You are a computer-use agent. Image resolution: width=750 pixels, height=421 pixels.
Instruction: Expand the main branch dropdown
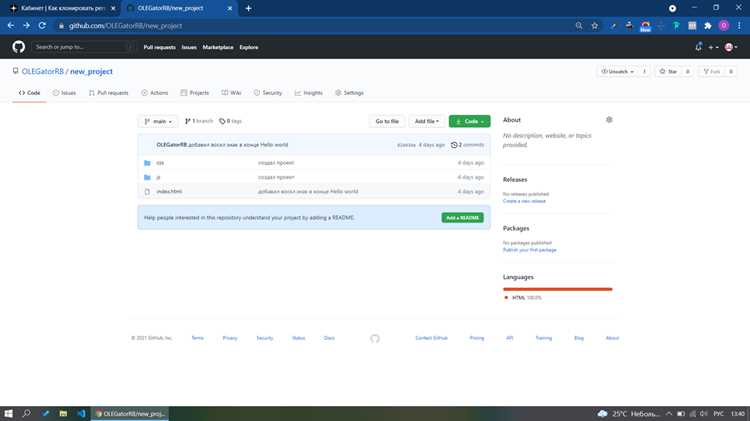(x=158, y=121)
